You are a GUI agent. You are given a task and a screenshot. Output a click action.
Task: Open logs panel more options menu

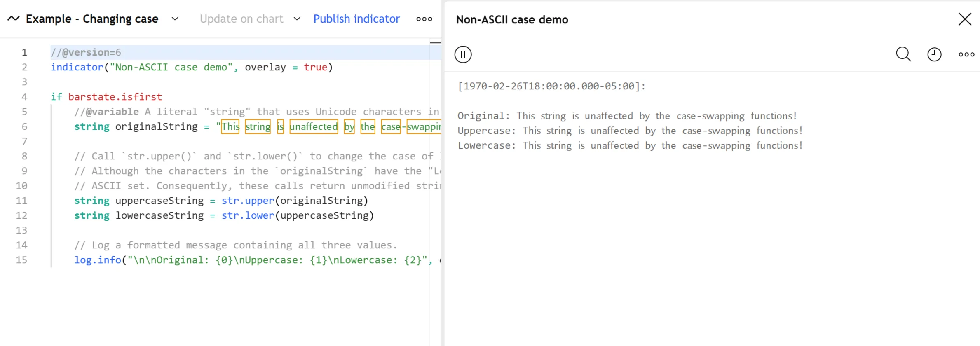point(966,54)
